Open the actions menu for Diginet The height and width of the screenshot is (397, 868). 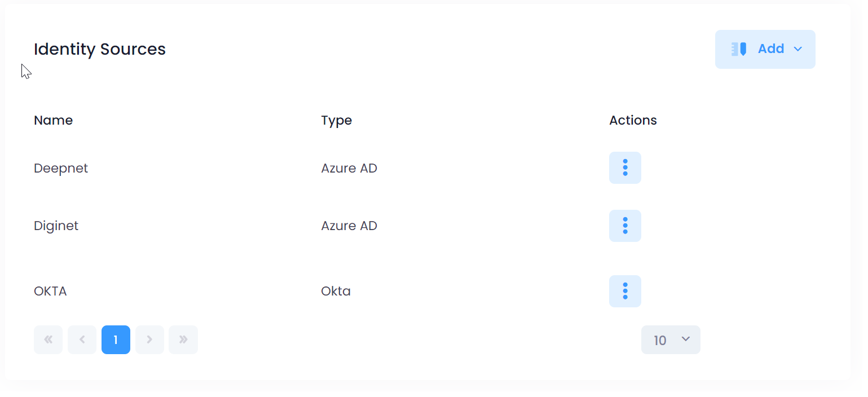pyautogui.click(x=625, y=226)
